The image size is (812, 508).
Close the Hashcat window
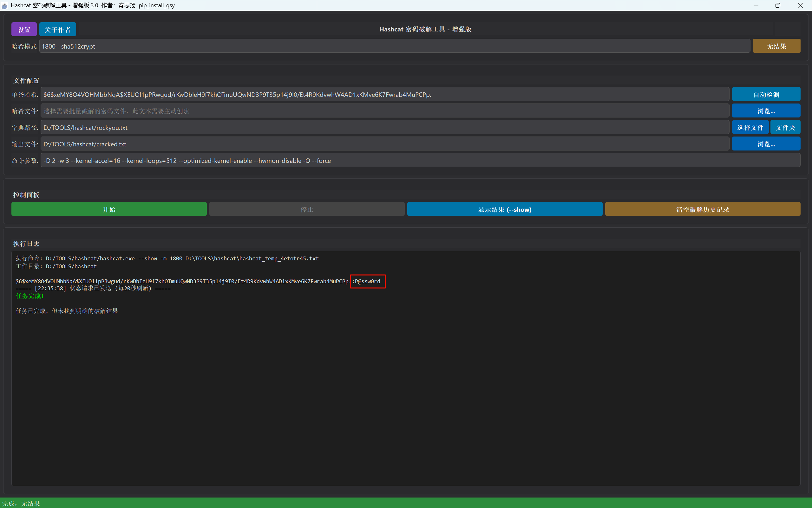click(800, 5)
